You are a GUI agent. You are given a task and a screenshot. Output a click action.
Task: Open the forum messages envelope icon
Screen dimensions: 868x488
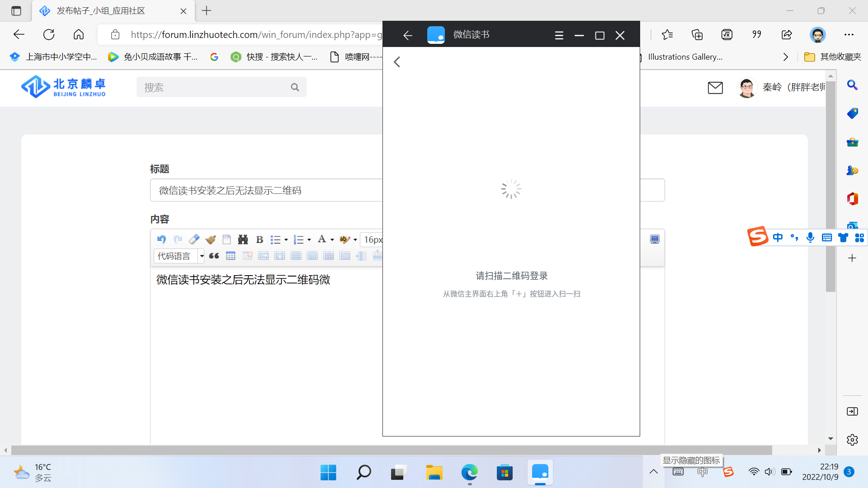(715, 88)
